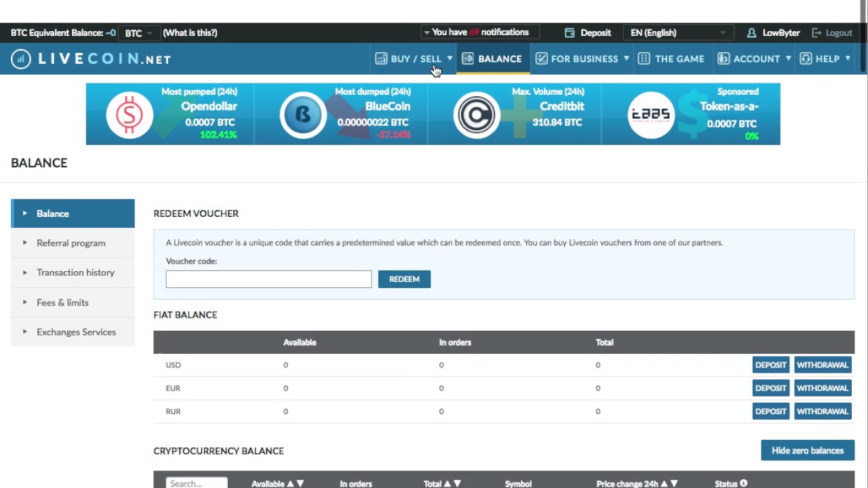Expand the Account dropdown arrow
This screenshot has height=488, width=868.
(x=788, y=58)
